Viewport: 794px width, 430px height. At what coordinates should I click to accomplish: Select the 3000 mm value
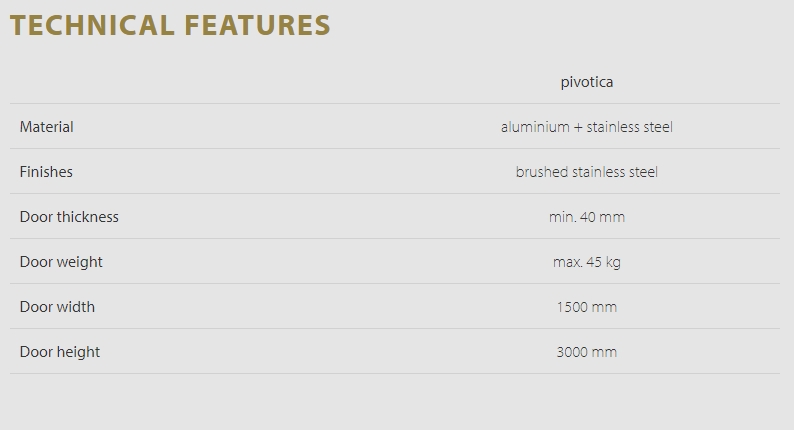click(x=586, y=352)
